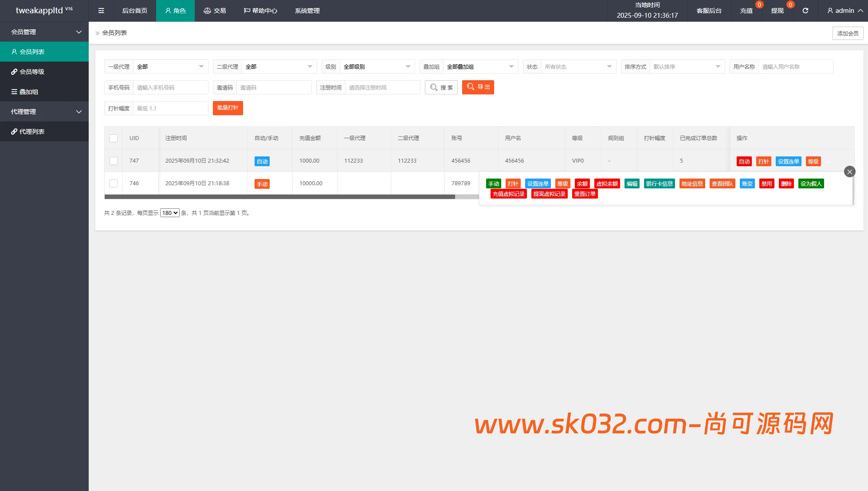Open the 叠加组 sidebar item
The image size is (868, 491).
tap(28, 92)
